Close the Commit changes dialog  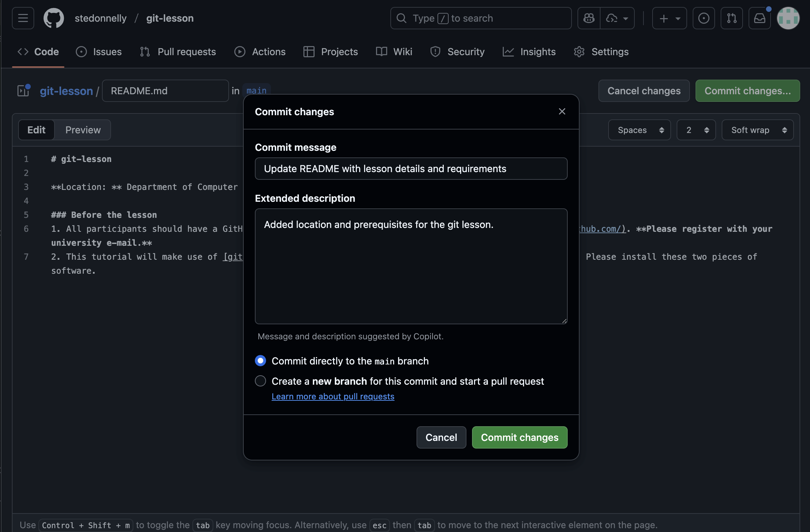(x=562, y=111)
